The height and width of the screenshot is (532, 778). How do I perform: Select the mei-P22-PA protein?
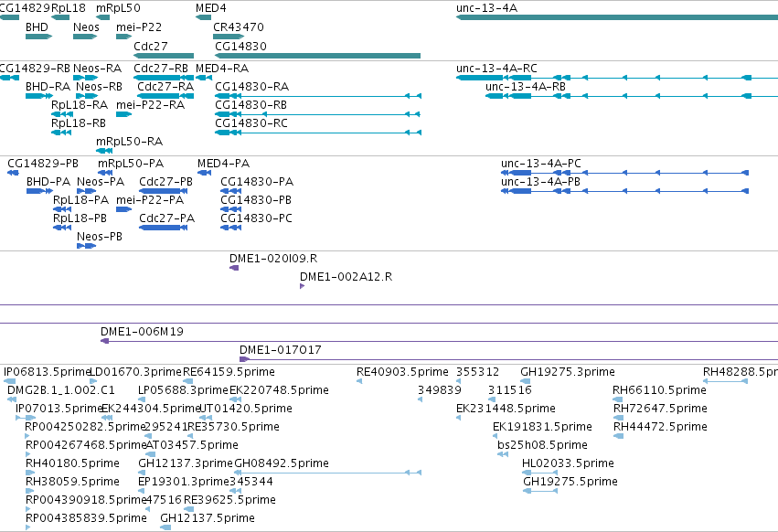click(x=124, y=209)
